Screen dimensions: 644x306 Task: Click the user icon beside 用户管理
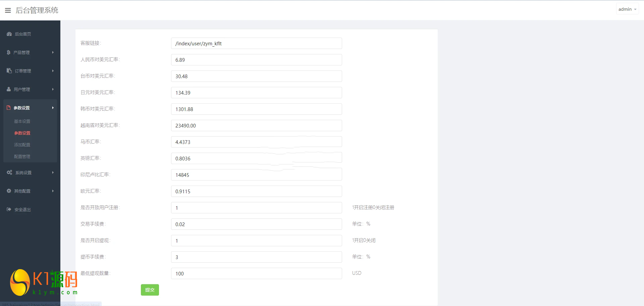coord(9,89)
